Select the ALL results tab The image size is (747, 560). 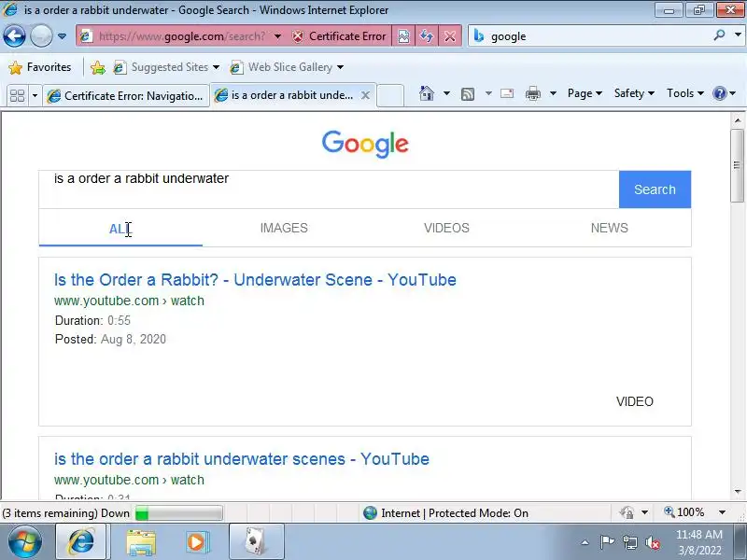coord(120,229)
